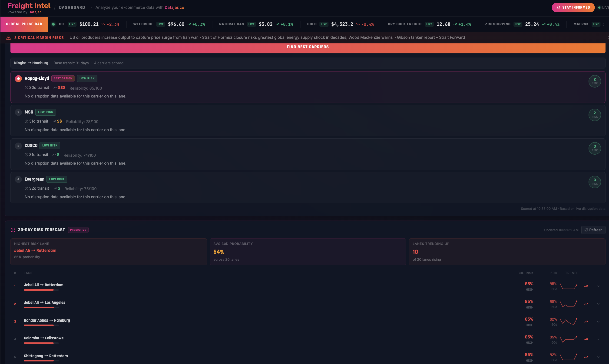This screenshot has height=364, width=609.
Task: Click the critical margin risks warning triangle
Action: (x=8, y=38)
